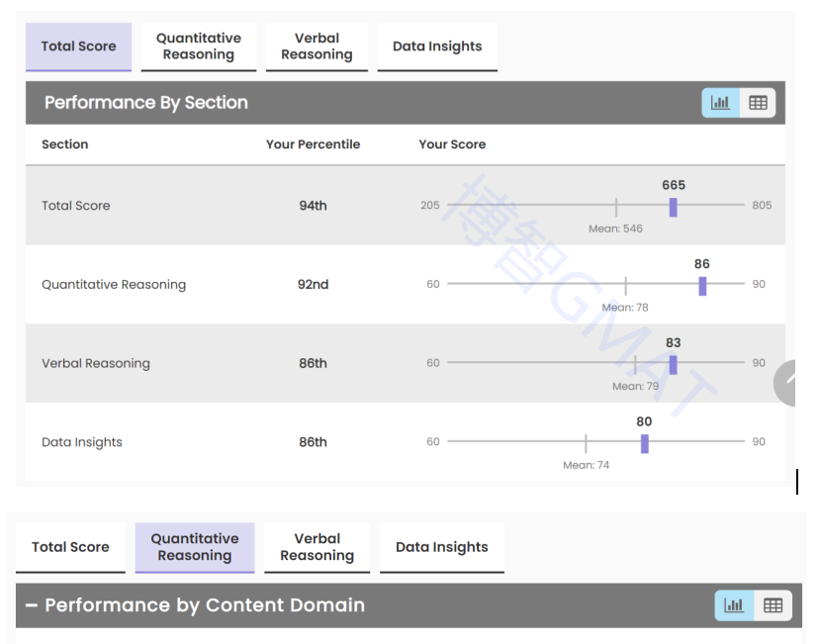Click the Your Percentile column header

(313, 144)
